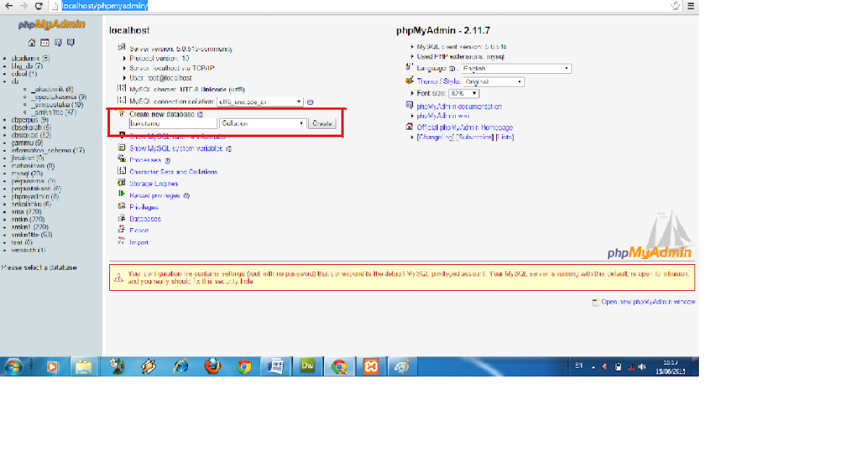Click the Character Sets and Collations icon
The image size is (868, 456).
122,172
